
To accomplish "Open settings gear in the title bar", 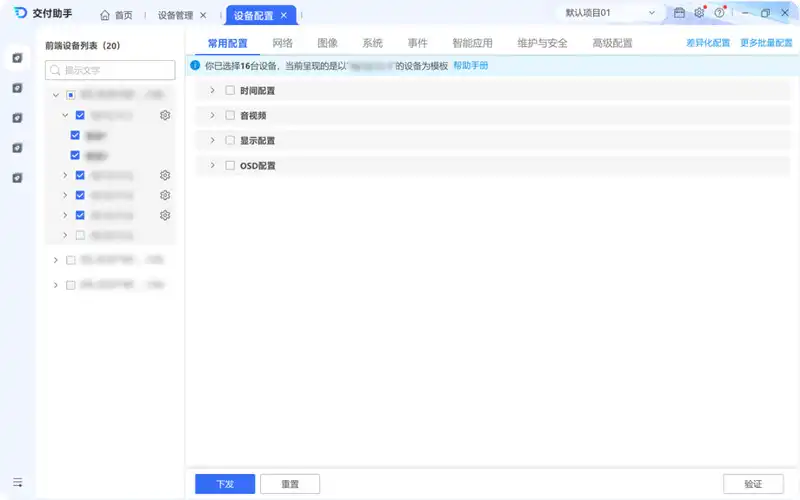I will [699, 13].
